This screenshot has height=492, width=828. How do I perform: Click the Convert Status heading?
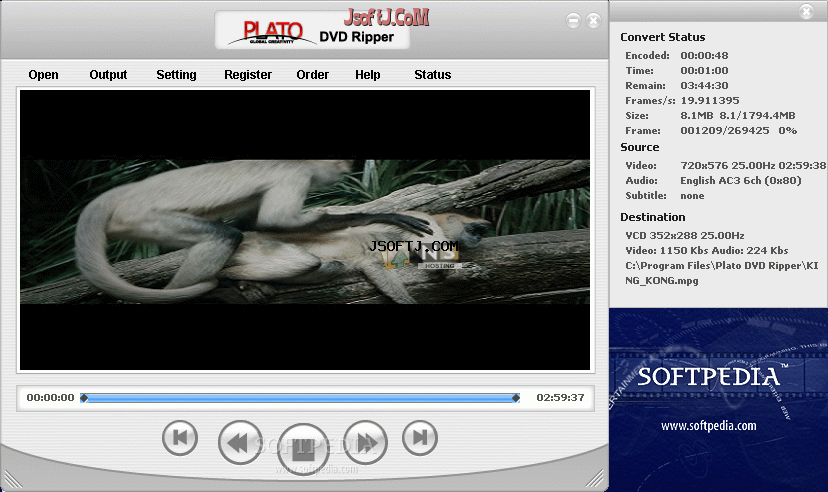pos(663,37)
